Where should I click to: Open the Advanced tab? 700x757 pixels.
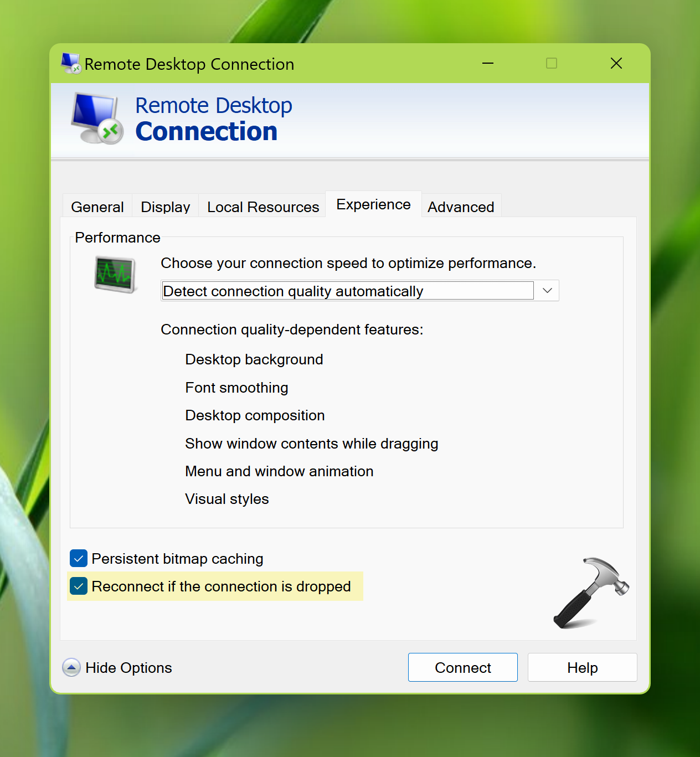coord(461,207)
